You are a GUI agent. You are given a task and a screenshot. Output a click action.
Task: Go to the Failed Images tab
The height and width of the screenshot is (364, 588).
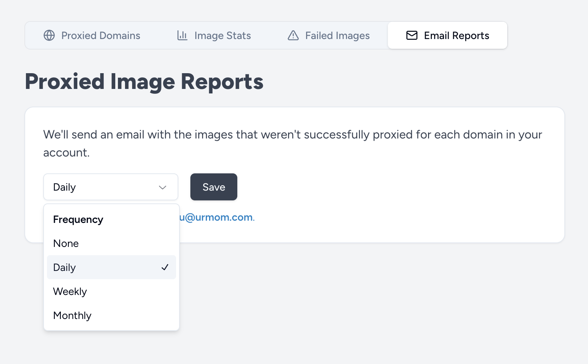click(337, 36)
